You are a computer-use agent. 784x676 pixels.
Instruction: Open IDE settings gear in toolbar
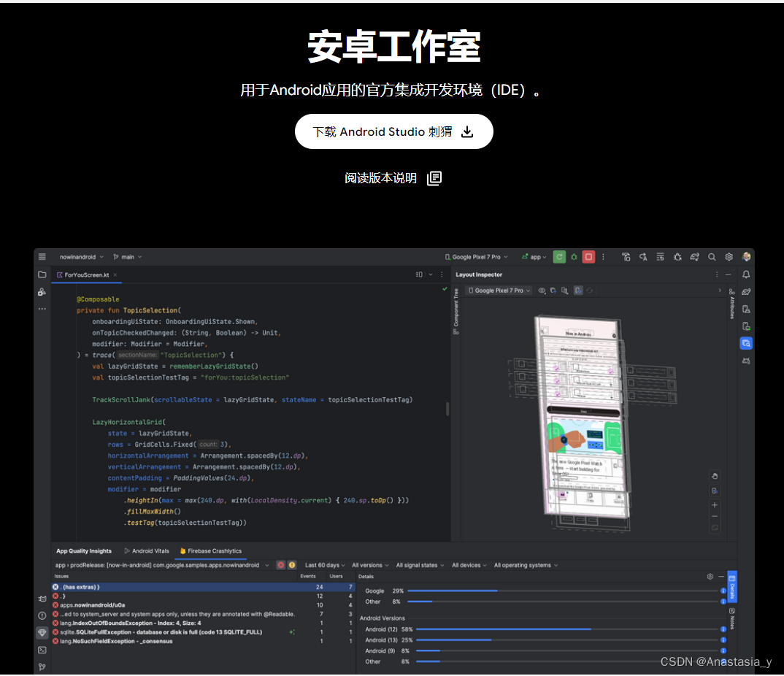pos(729,256)
